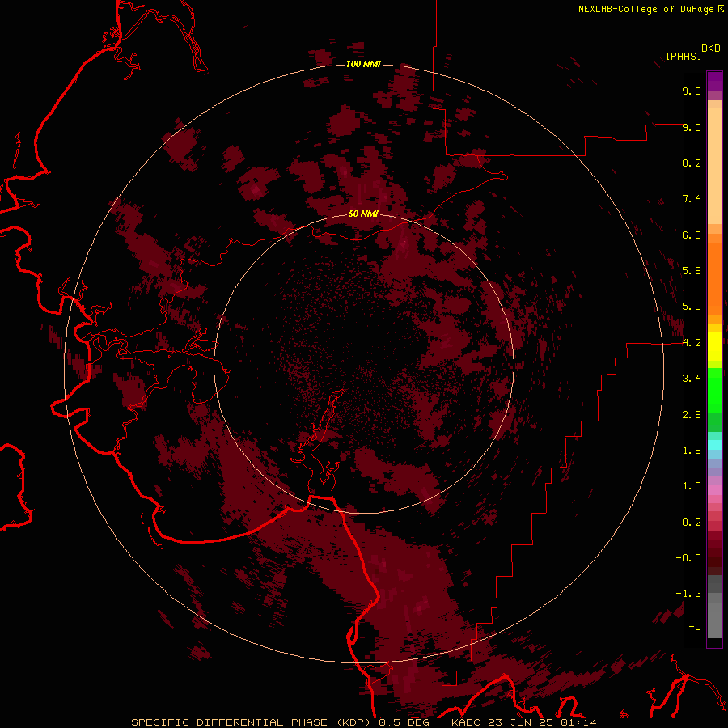Click the 2.6 value on color scale
The width and height of the screenshot is (728, 728).
692,415
